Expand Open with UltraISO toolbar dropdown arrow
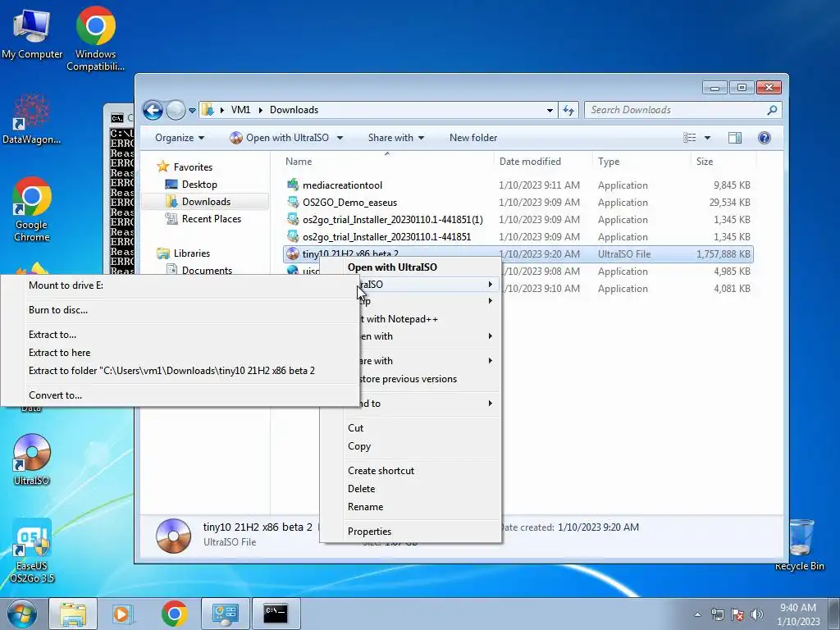This screenshot has height=630, width=840. pyautogui.click(x=340, y=138)
